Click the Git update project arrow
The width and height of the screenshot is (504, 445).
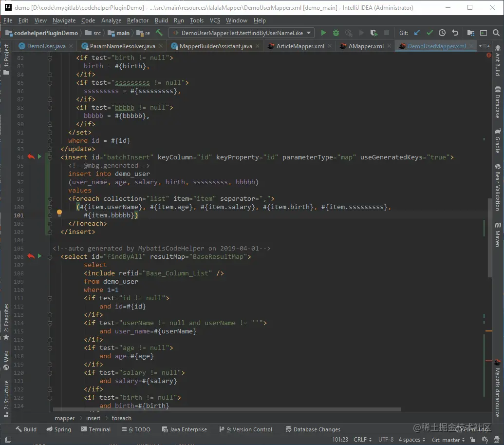pyautogui.click(x=417, y=33)
